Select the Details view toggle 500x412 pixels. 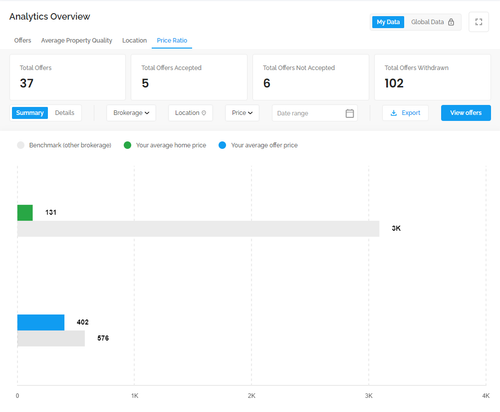coord(64,113)
